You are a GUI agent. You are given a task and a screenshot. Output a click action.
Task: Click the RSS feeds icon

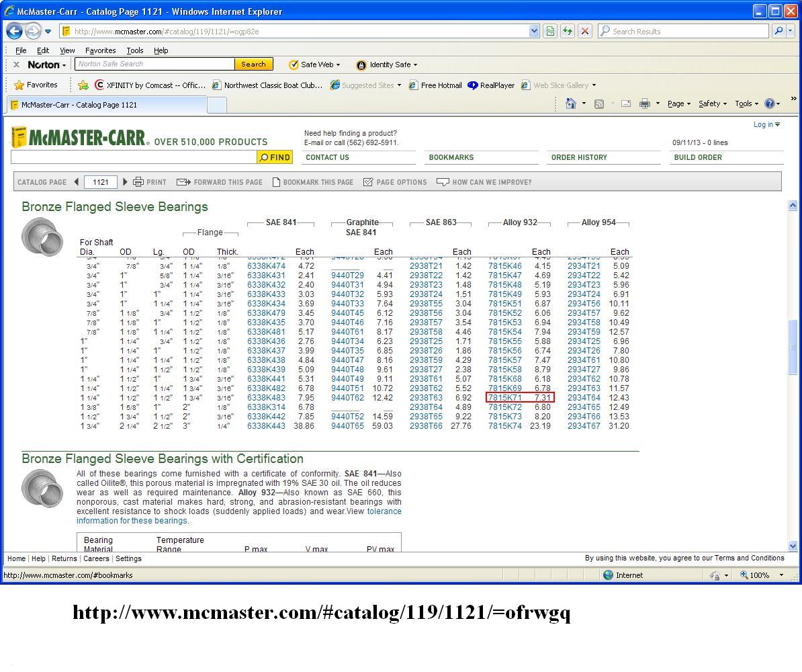coord(599,104)
